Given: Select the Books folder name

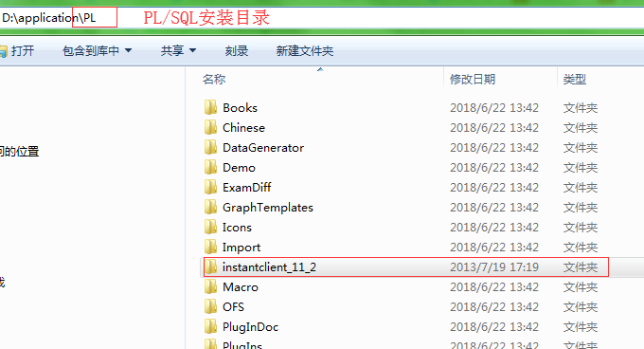Looking at the screenshot, I should [x=240, y=108].
